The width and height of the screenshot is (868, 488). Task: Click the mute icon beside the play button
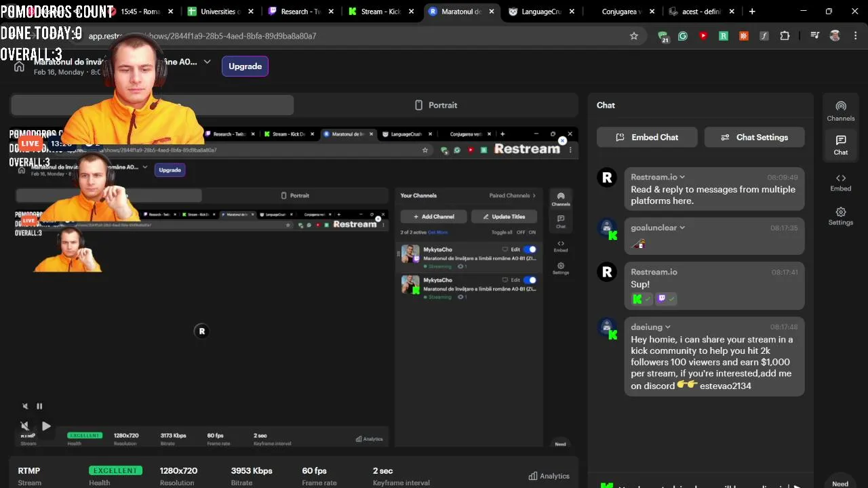[x=25, y=426]
